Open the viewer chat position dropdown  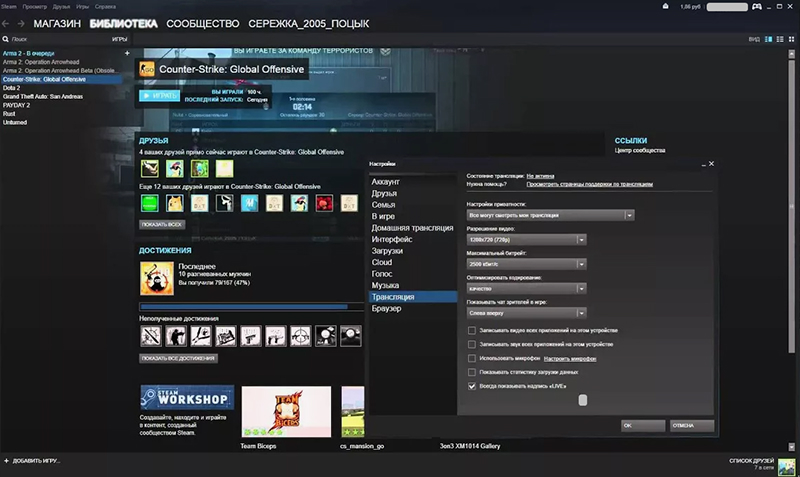pos(527,313)
